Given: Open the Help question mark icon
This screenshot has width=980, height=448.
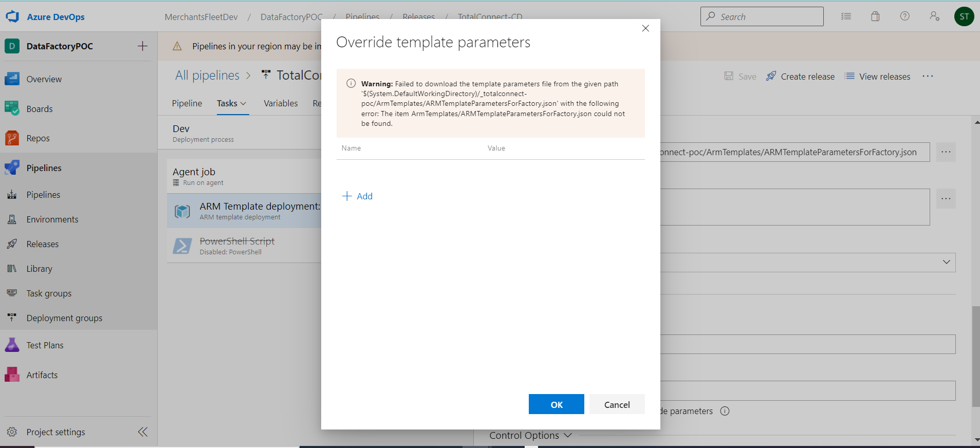Looking at the screenshot, I should (x=904, y=16).
